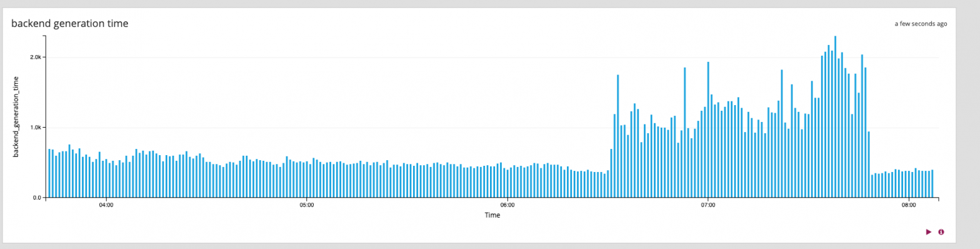Click the 04:00 x-axis label
The width and height of the screenshot is (980, 249).
click(106, 205)
